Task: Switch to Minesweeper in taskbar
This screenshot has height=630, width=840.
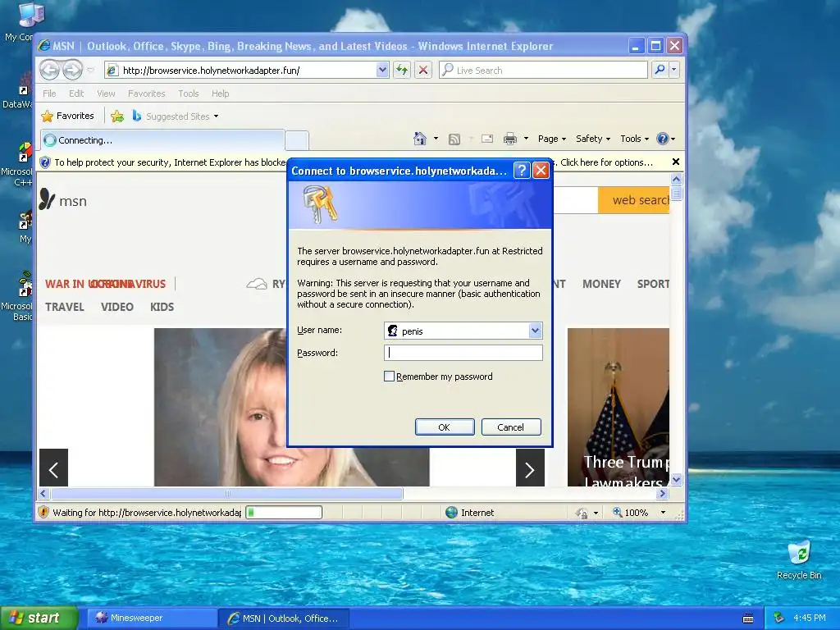Action: click(x=152, y=618)
